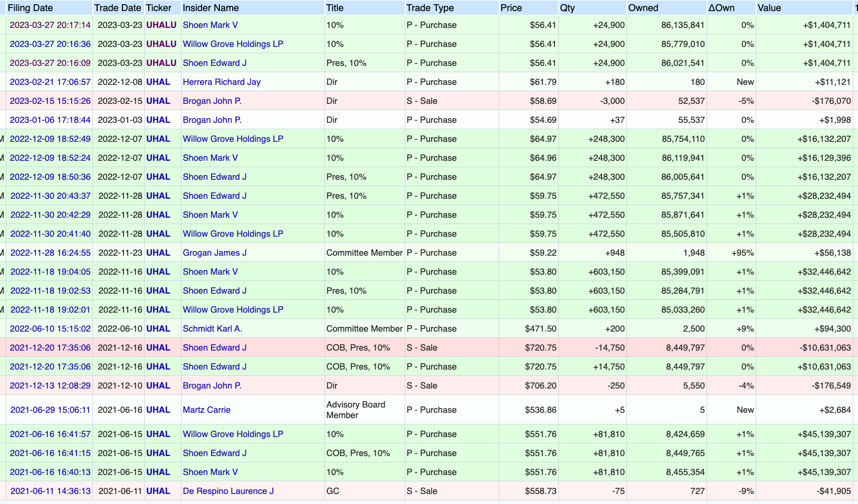Open filing dated 2023-02-21 17:06:57
Viewport: 858px width, 504px height.
50,82
